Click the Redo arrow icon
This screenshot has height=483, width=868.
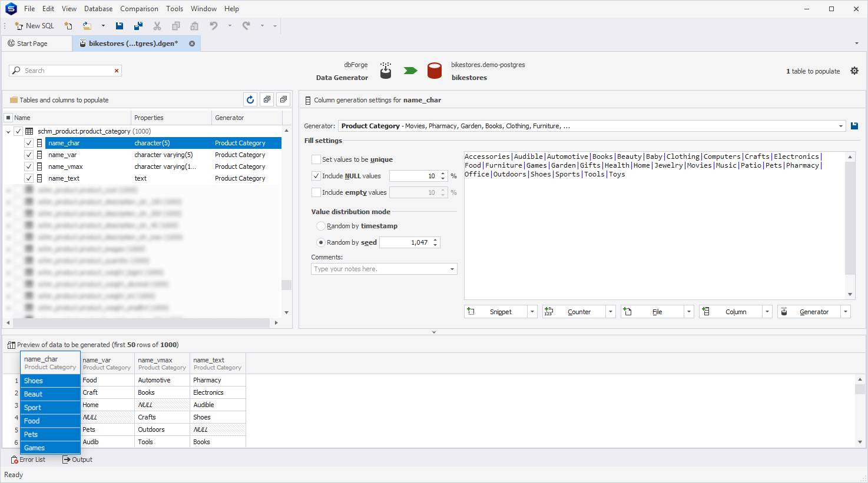(x=246, y=26)
